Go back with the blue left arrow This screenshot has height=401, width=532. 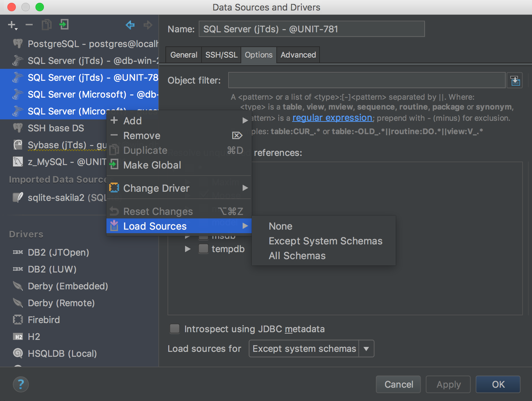click(x=130, y=25)
